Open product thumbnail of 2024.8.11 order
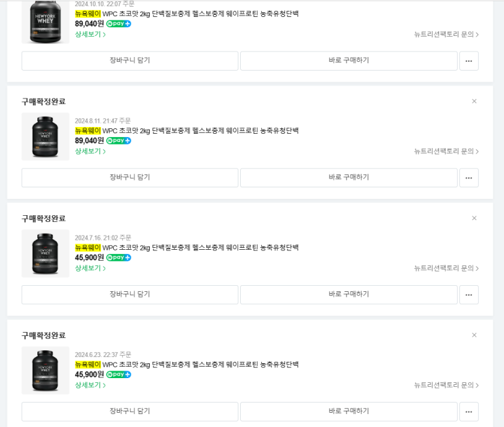 click(45, 136)
